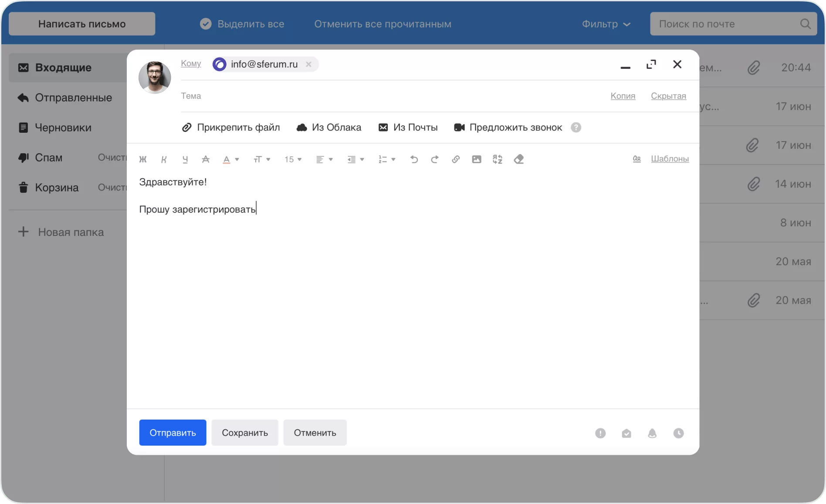The image size is (826, 504).
Task: Set a send reminder with the bell icon
Action: click(x=652, y=433)
